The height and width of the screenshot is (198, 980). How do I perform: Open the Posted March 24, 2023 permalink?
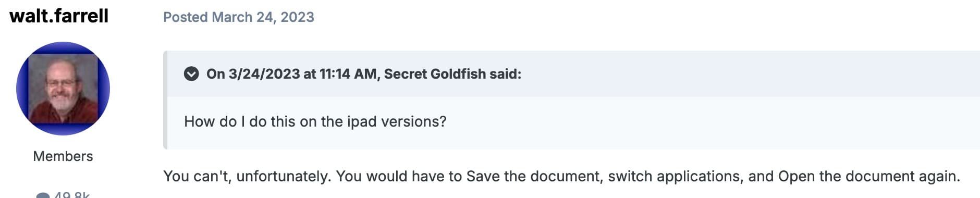[239, 17]
